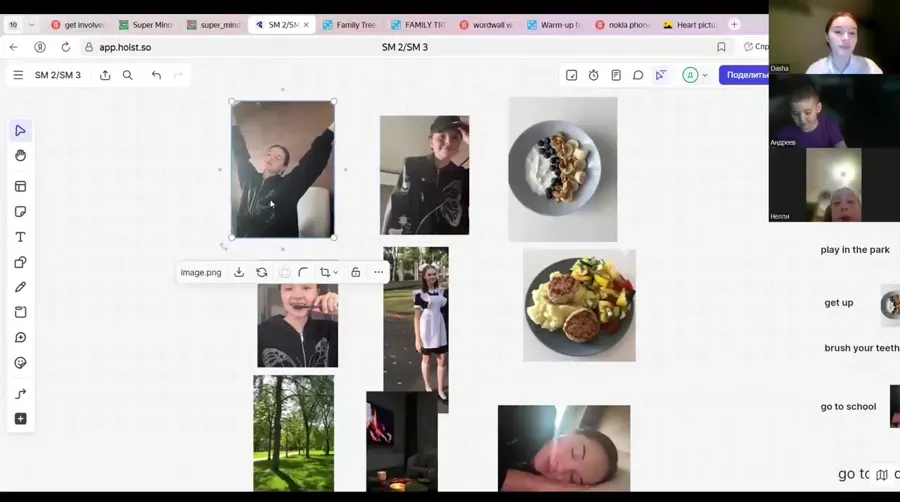Click Dasha's video tile
The height and width of the screenshot is (502, 900).
[834, 37]
